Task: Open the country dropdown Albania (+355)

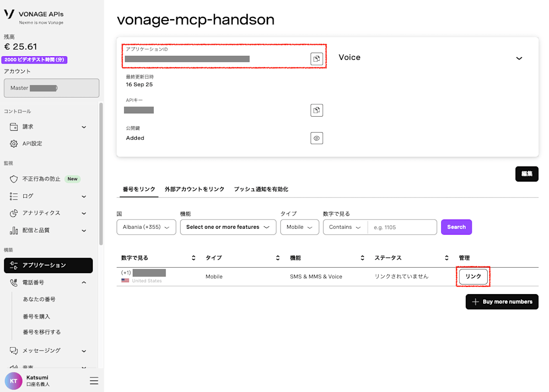Action: pos(146,227)
